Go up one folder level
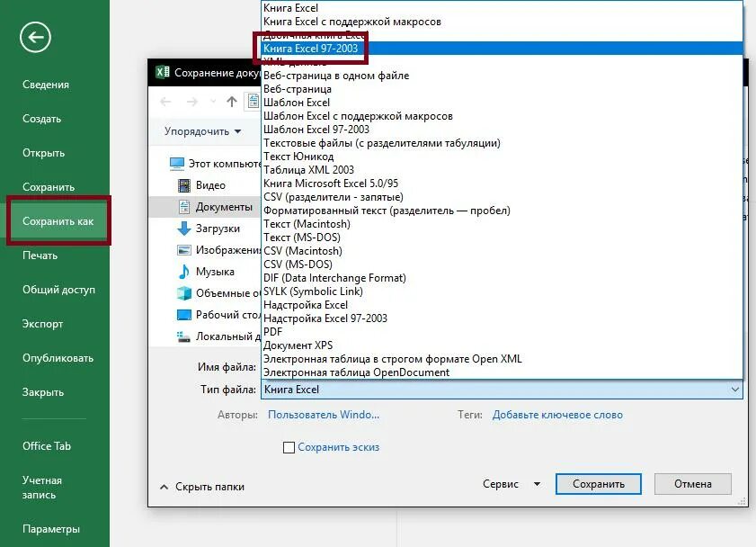The height and width of the screenshot is (547, 756). coord(232,102)
